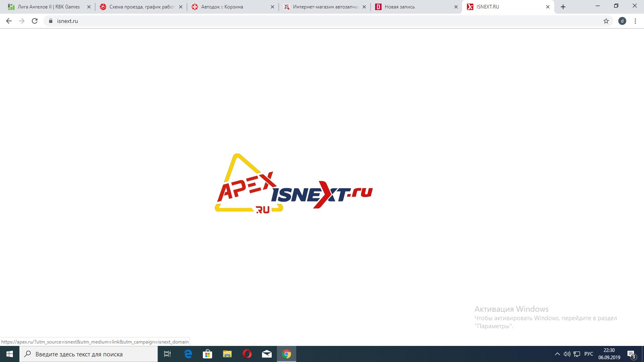Open Chrome's three-dot menu
Viewport: 644px width, 362px height.
635,21
